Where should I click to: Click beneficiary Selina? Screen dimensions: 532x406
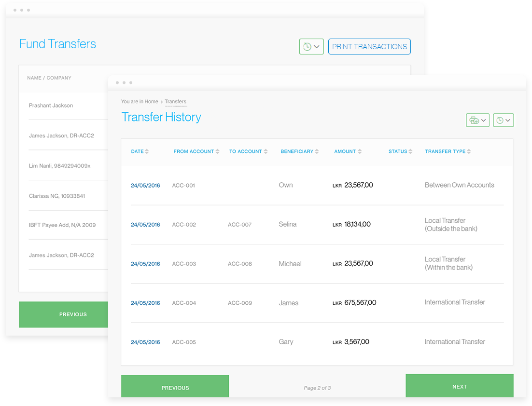point(287,224)
